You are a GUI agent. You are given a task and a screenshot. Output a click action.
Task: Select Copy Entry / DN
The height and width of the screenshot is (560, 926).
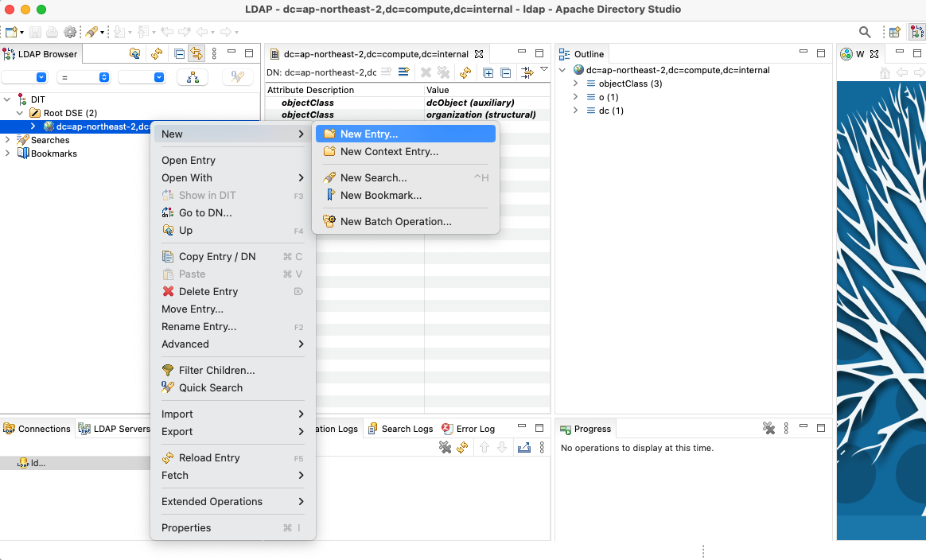[x=232, y=256]
